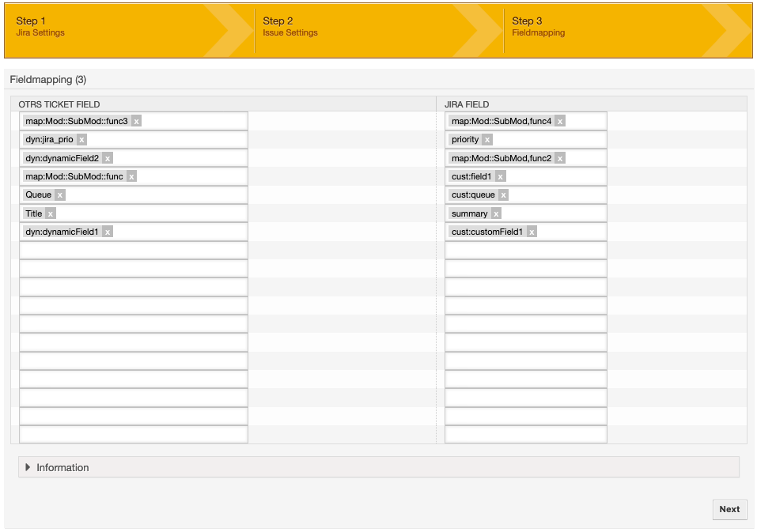Remove the dyn:dynamicField2 tag
757x532 pixels.
(108, 159)
